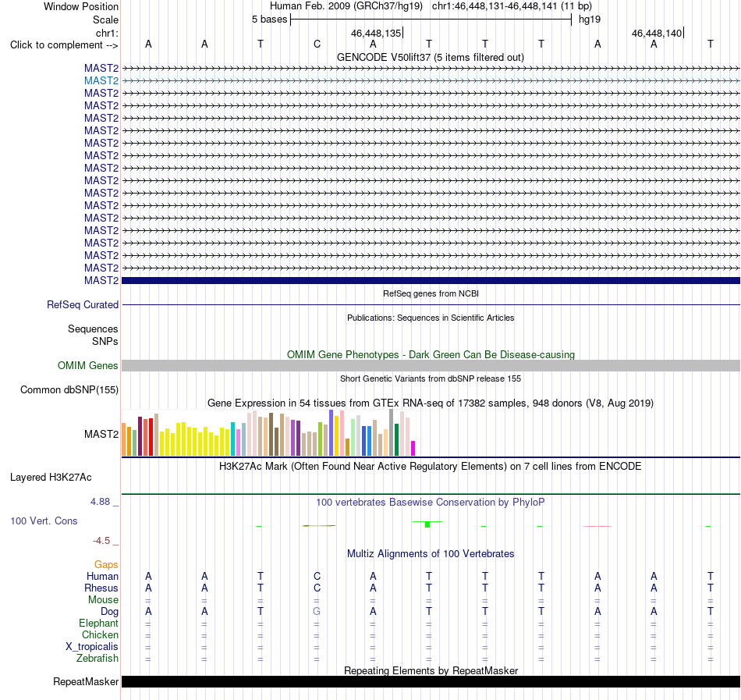Click the 4.88 conservation scale value
Screen dimensions: 741x700
[x=100, y=502]
